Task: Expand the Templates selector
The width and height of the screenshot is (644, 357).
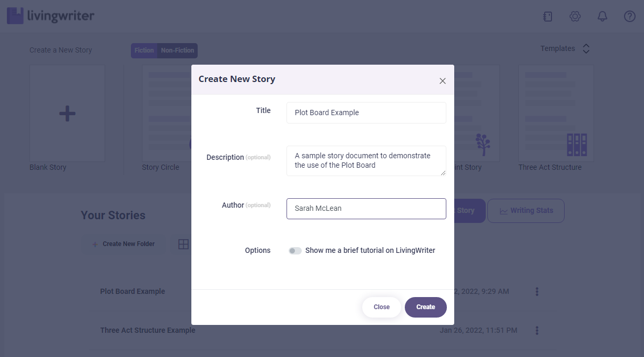Action: pyautogui.click(x=586, y=49)
